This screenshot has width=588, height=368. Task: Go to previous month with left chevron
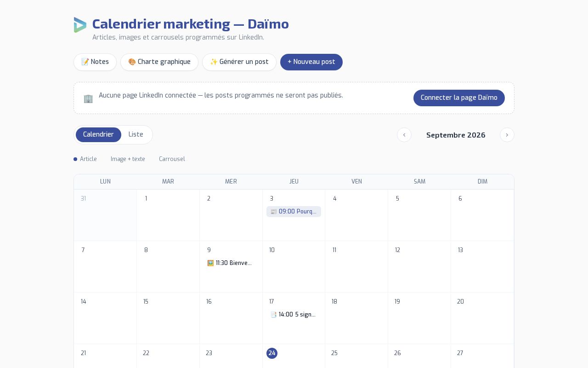click(404, 135)
